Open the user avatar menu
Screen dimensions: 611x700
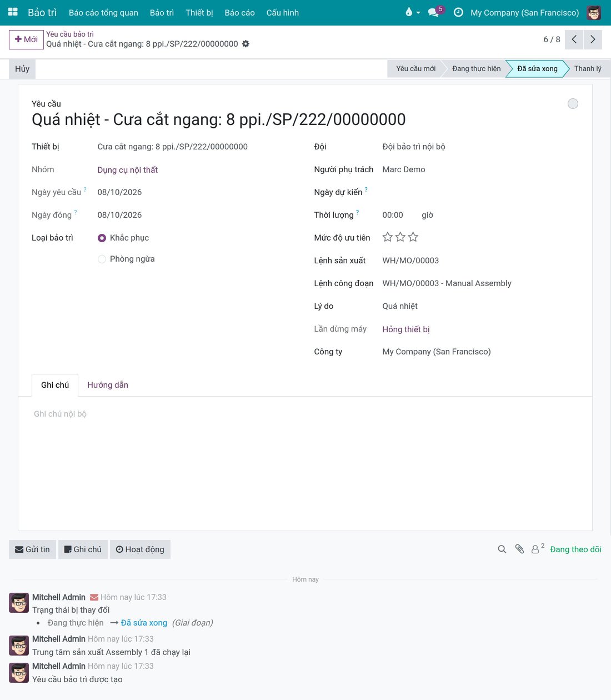pyautogui.click(x=594, y=12)
